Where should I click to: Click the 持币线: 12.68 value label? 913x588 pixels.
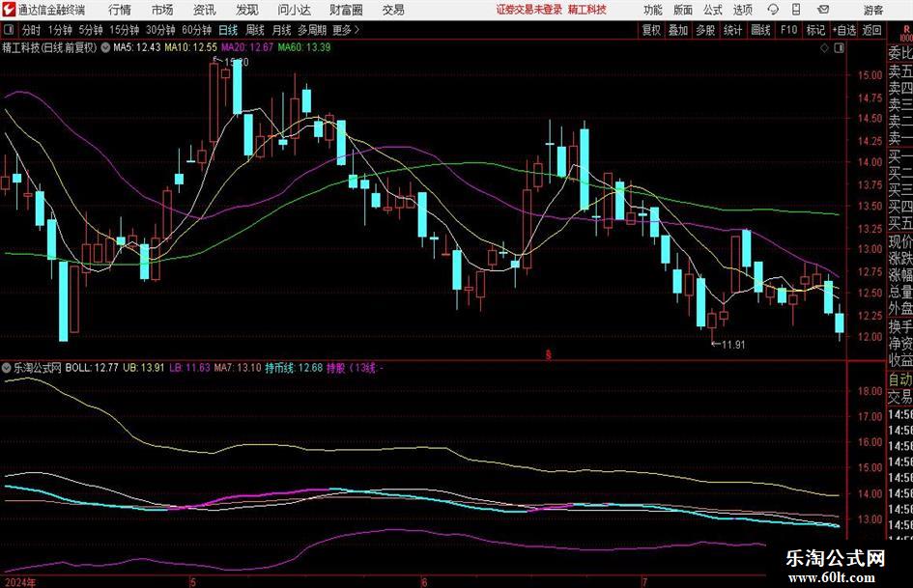point(294,368)
